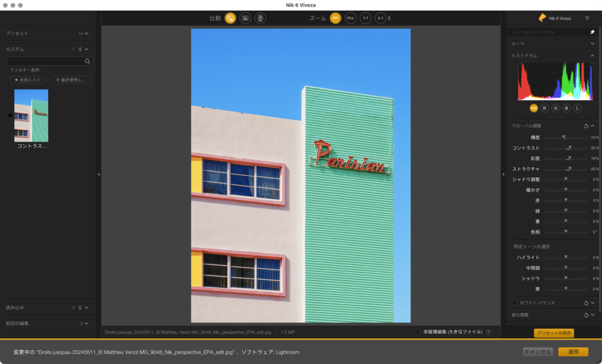The image size is (602, 364).
Task: Pin the ルーペとヒストグラム panel
Action: click(x=592, y=32)
